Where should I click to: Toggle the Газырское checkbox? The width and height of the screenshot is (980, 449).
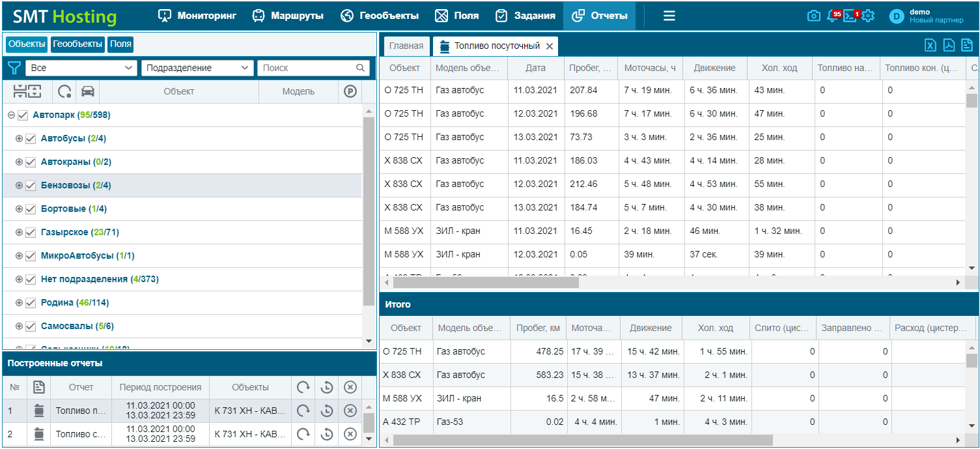[x=31, y=233]
